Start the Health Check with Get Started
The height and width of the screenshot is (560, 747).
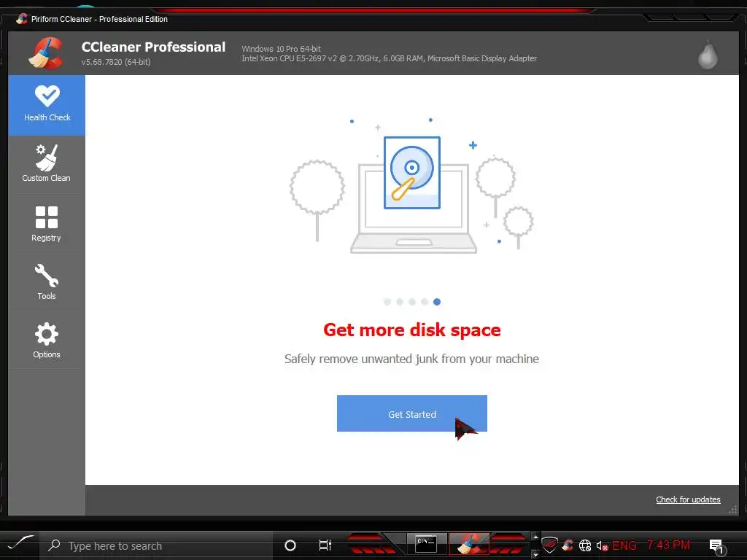click(411, 413)
